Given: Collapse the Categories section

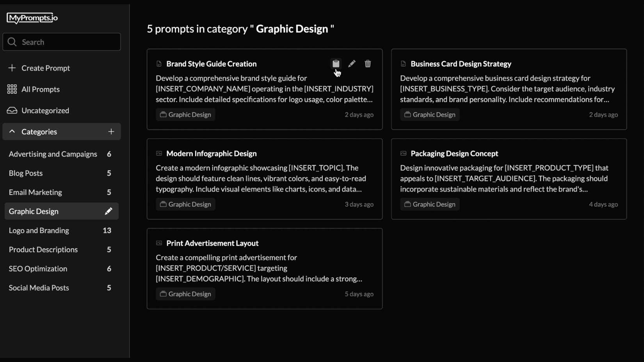Looking at the screenshot, I should (12, 131).
